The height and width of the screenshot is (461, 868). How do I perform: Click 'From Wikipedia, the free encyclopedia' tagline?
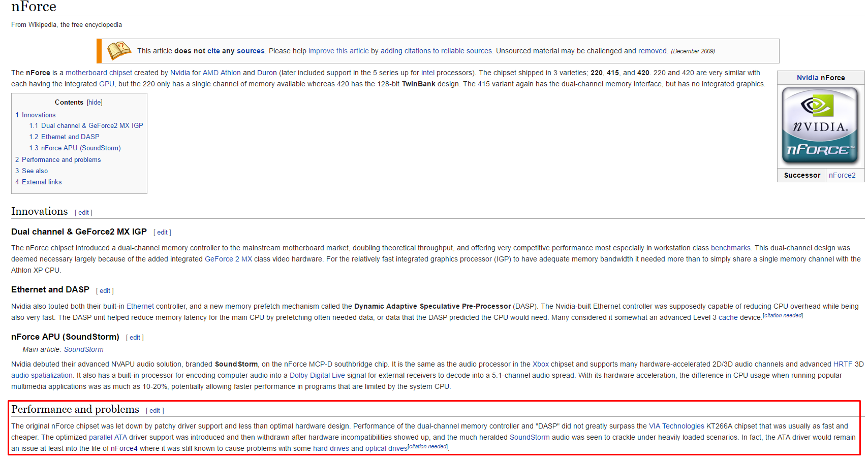click(x=67, y=25)
